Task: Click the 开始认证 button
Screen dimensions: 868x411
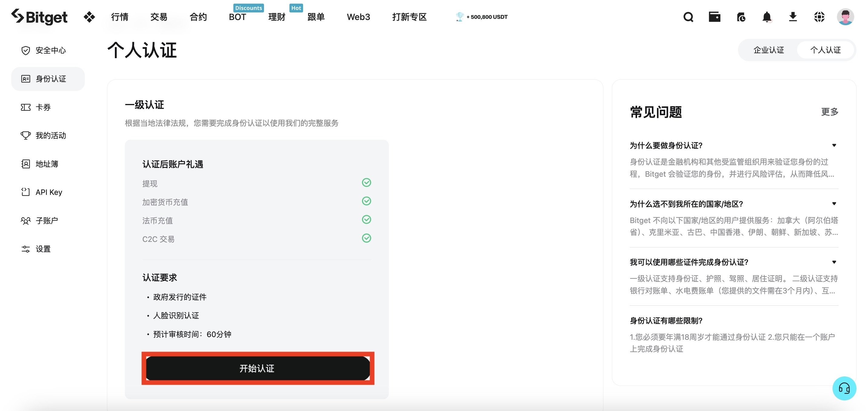Action: [257, 368]
